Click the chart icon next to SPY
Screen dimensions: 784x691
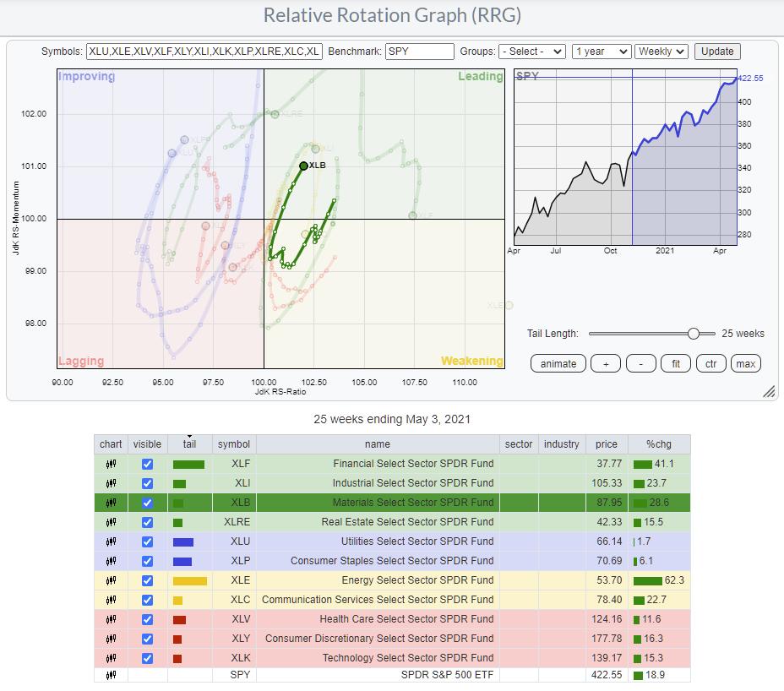pyautogui.click(x=111, y=675)
